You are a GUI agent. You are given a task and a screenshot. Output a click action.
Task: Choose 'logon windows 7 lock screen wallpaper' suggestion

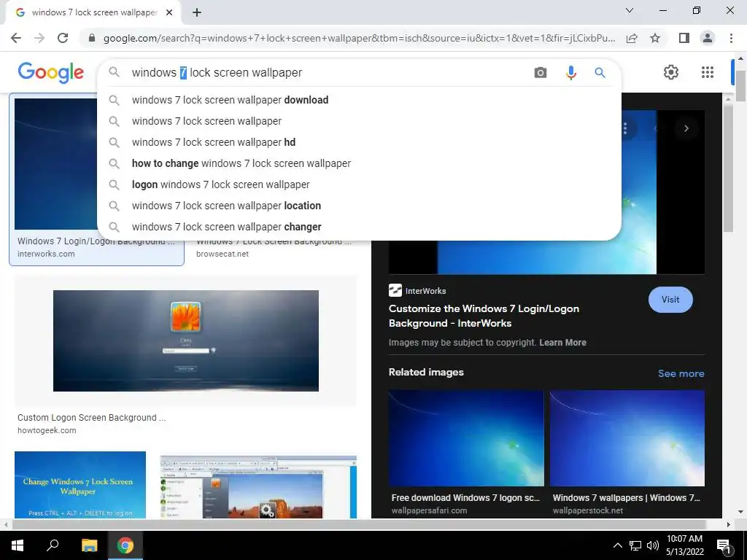359,184
